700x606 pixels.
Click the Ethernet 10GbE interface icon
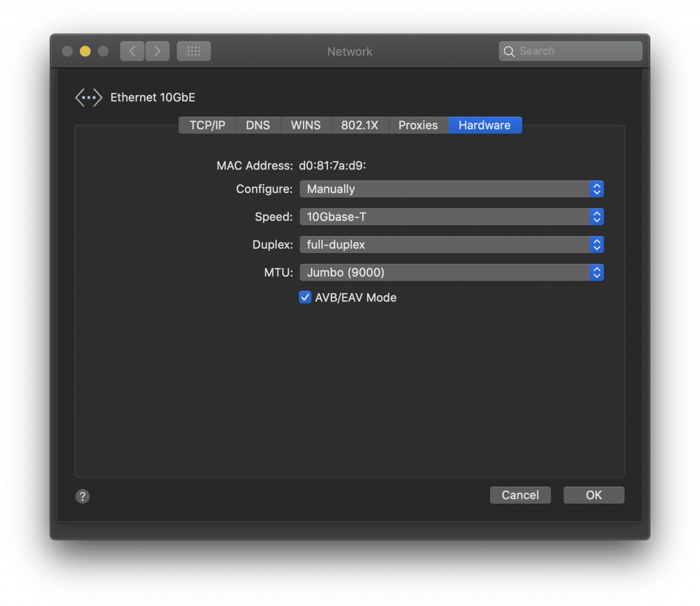click(x=89, y=98)
